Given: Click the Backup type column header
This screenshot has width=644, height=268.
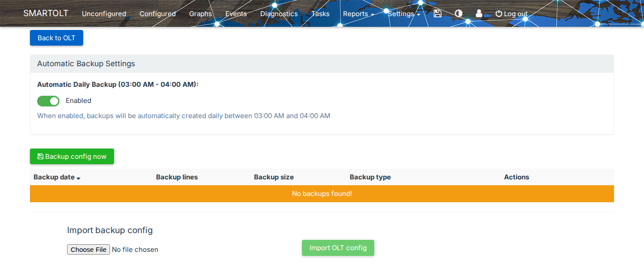Looking at the screenshot, I should coord(370,177).
